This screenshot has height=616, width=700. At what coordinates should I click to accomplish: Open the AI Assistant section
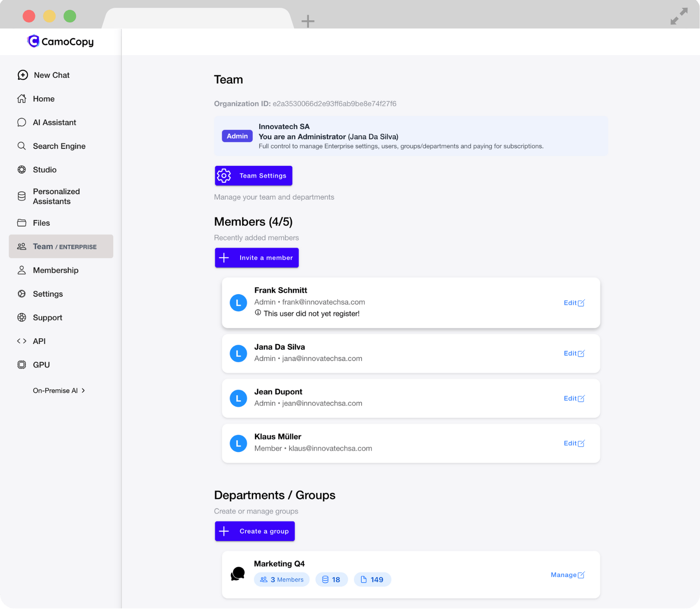coord(55,122)
